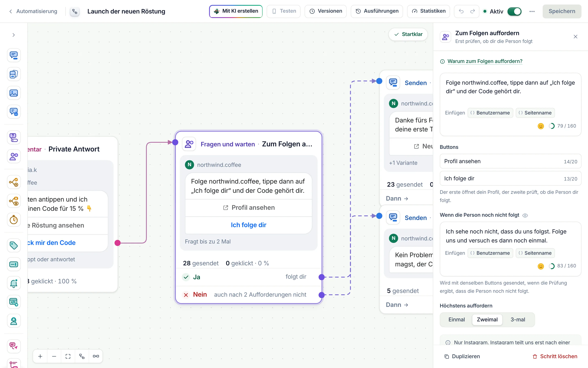Select the notification bell icon in sidebar
Viewport: 588px width, 368px height.
14,283
